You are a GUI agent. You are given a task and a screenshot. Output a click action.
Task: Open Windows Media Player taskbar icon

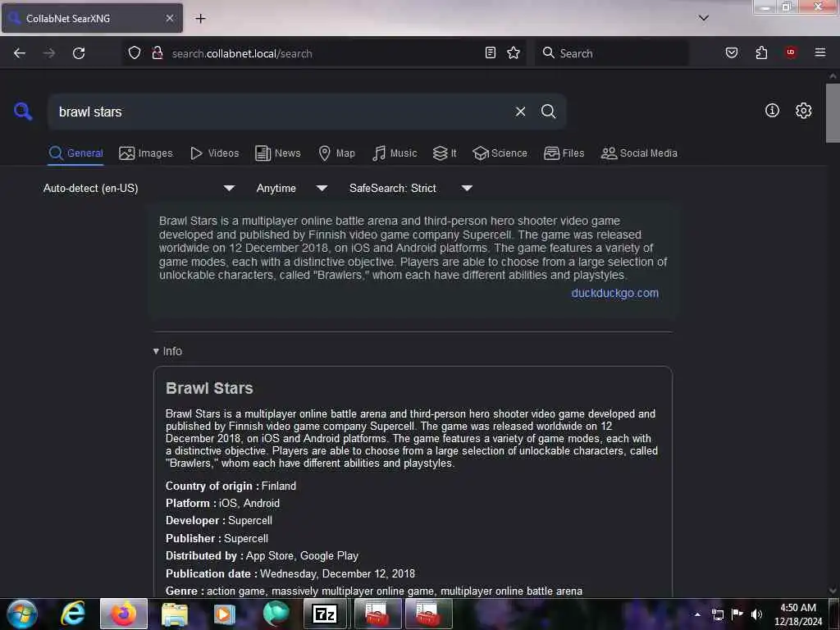pos(225,614)
